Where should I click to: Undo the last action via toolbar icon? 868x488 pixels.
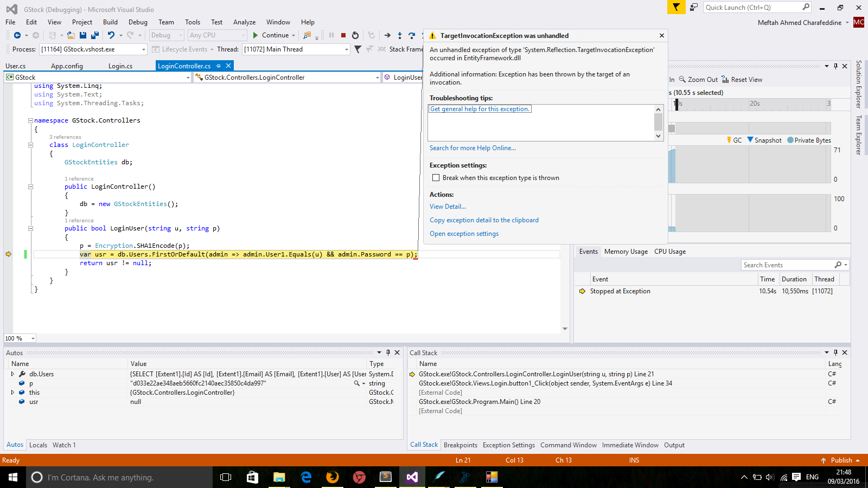pos(111,35)
